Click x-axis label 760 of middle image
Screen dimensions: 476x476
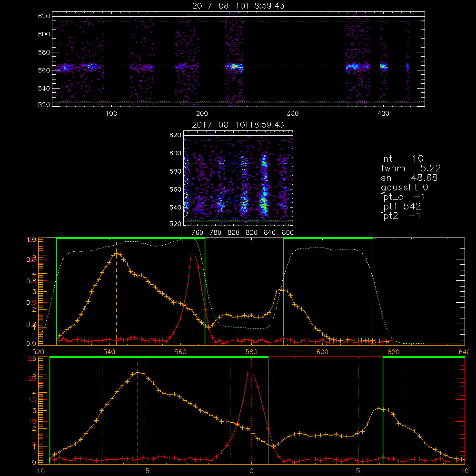[198, 233]
